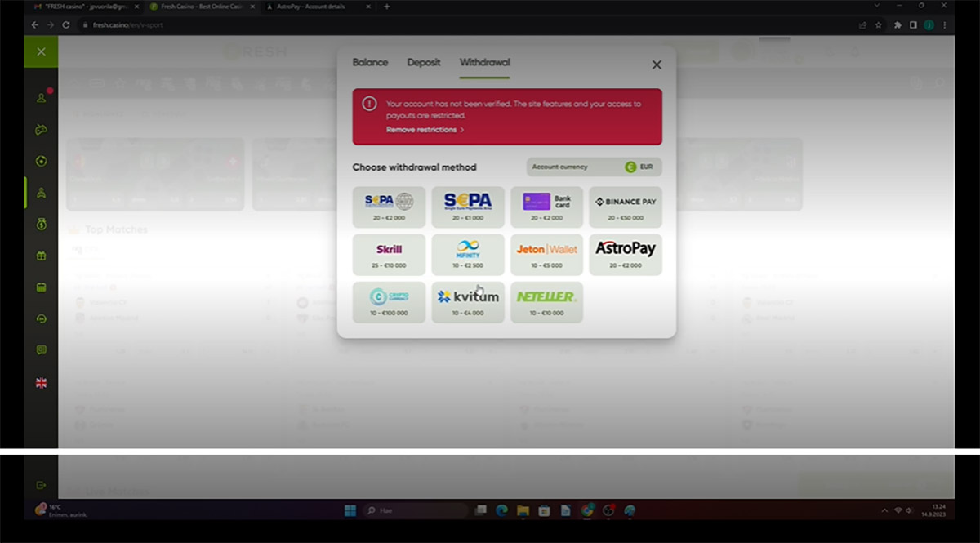Image resolution: width=980 pixels, height=543 pixels.
Task: Choose SEPA with globe 20 - €2 000
Action: point(389,207)
